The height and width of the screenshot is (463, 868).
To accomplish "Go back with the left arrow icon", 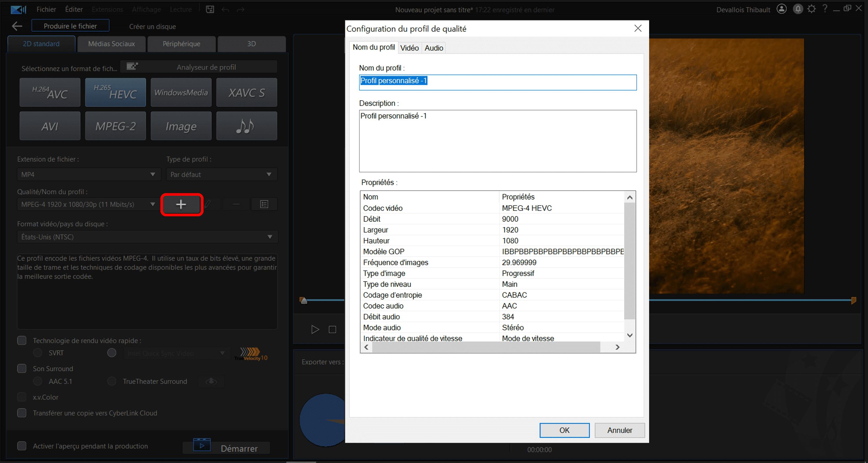I will 17,26.
